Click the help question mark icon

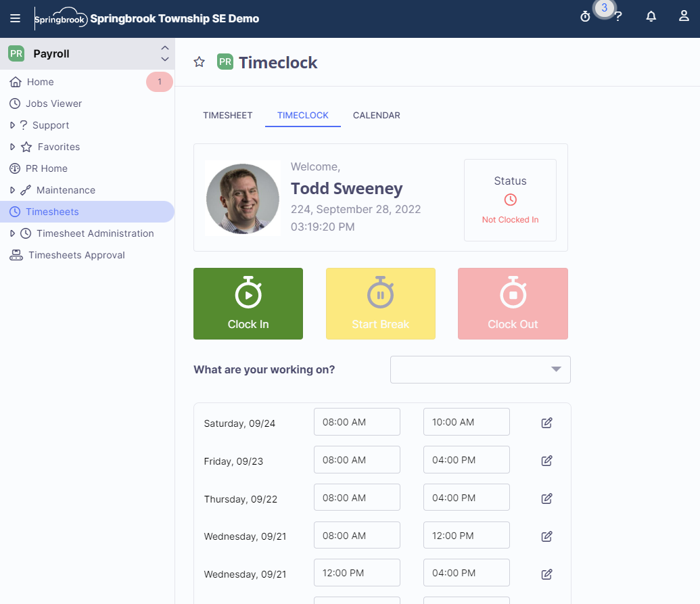[x=619, y=16]
